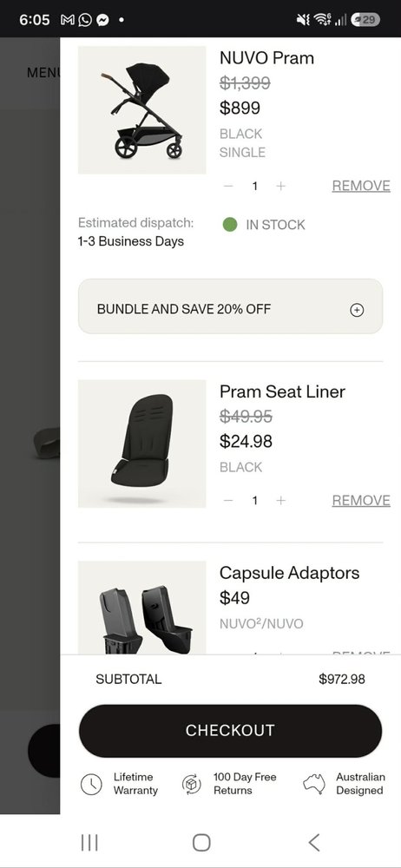Remove the Pram Seat Liner from cart

(x=361, y=501)
